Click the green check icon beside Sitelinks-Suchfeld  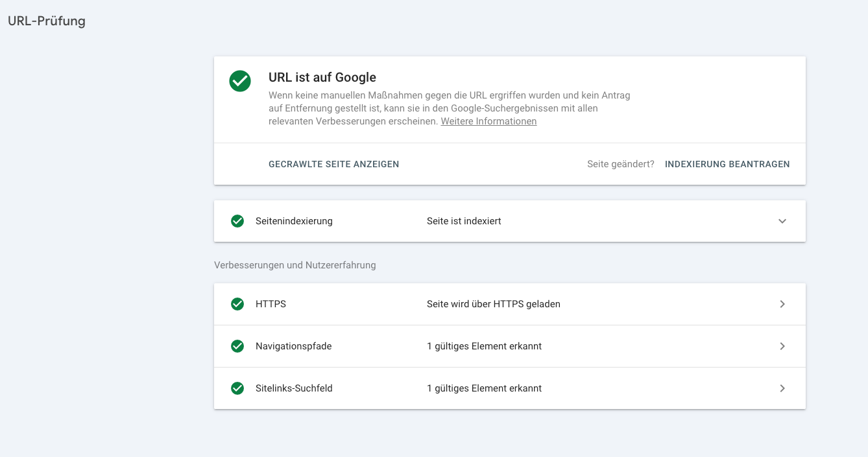(237, 388)
